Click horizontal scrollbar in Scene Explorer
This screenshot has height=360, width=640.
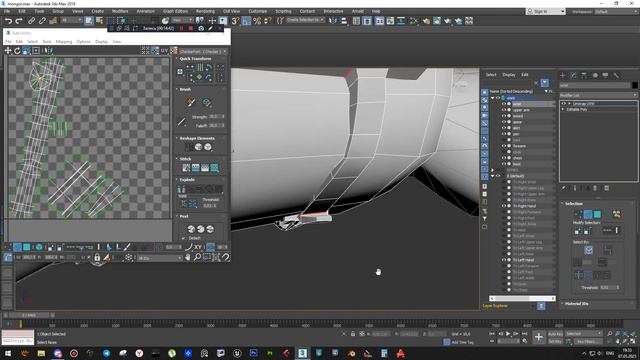point(522,298)
